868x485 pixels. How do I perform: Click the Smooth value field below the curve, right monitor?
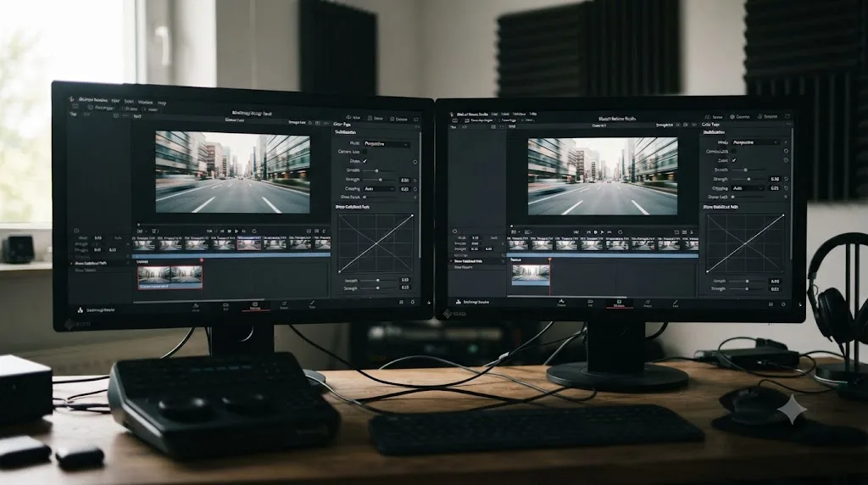point(775,282)
